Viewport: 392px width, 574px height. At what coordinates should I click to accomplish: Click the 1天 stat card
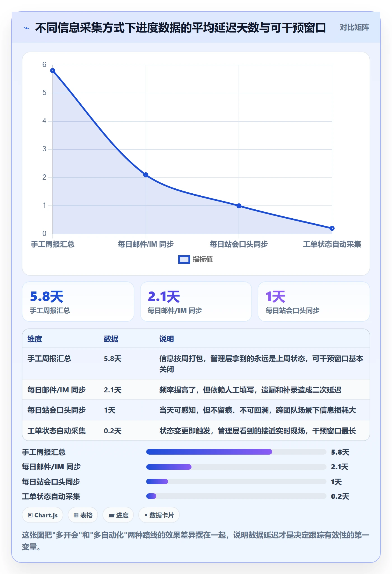(314, 302)
